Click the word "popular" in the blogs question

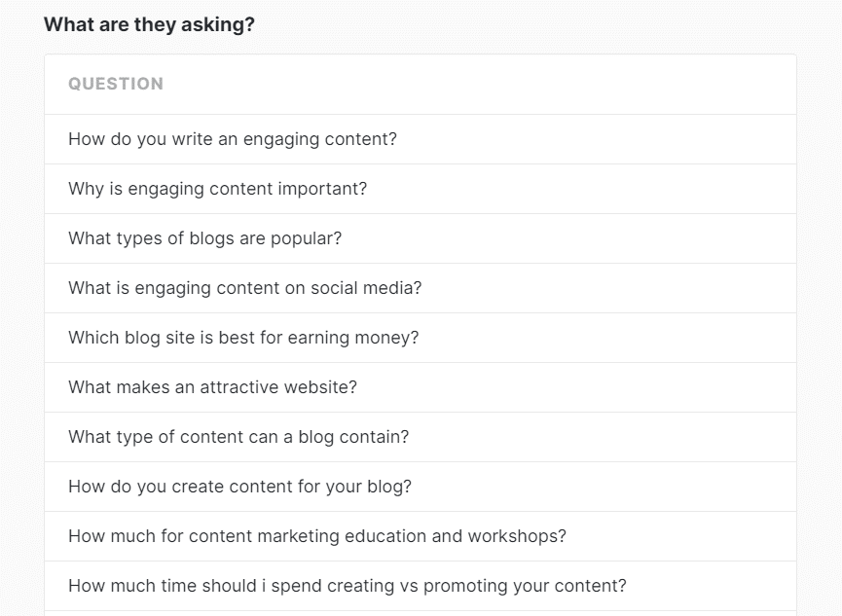click(x=311, y=238)
